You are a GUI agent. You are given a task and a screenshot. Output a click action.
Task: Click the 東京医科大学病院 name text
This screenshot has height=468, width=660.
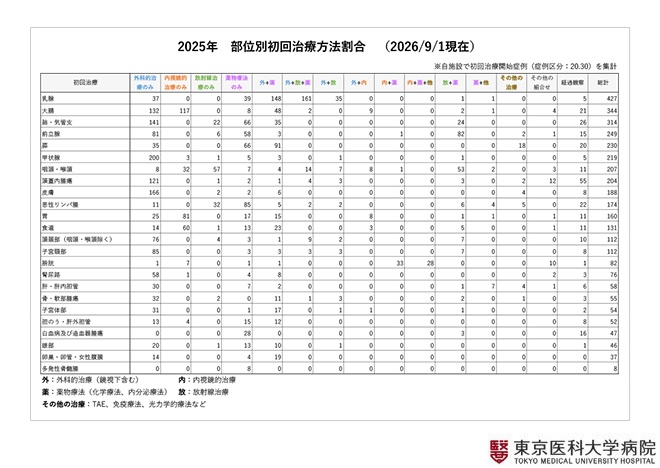click(585, 447)
